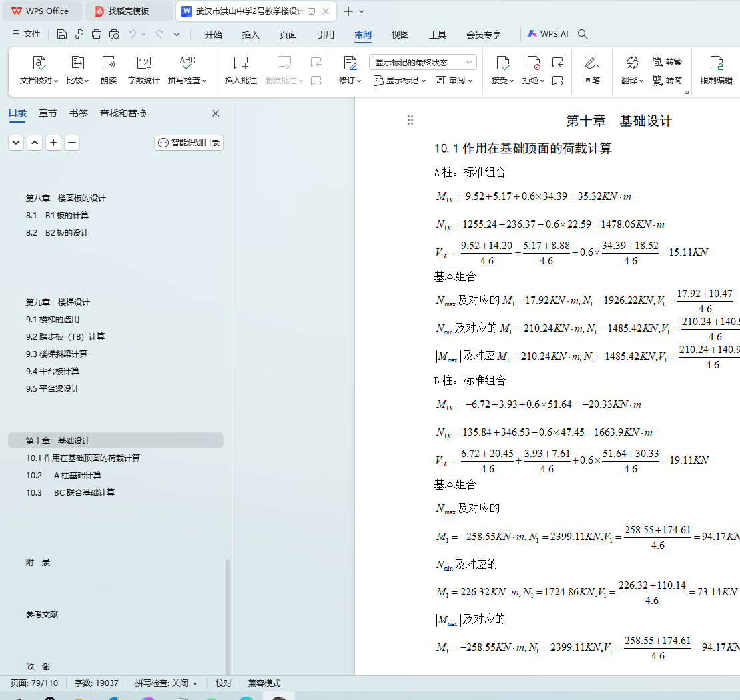Click the paragraph drag handle beside chapter title
This screenshot has height=700, width=740.
(x=410, y=120)
